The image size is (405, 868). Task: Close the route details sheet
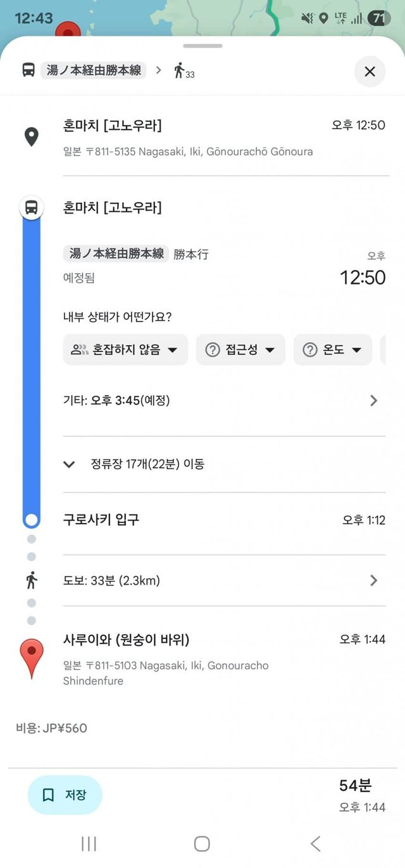(370, 71)
